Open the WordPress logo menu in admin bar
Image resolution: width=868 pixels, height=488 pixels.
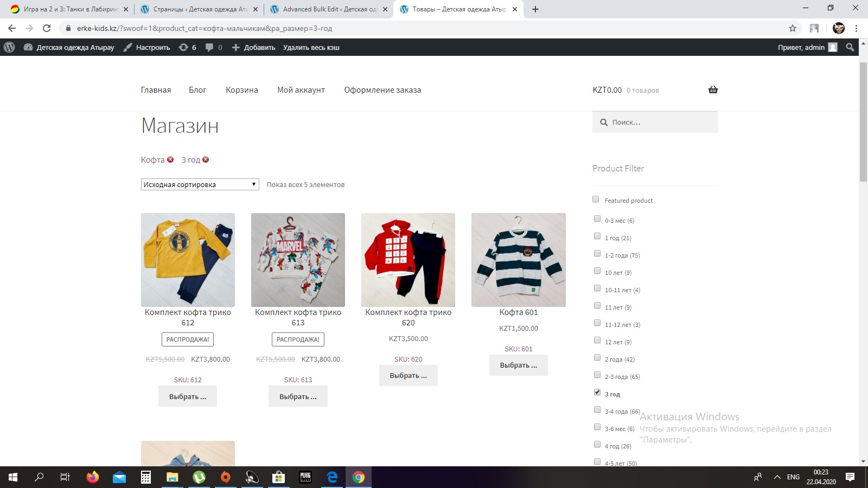[9, 47]
